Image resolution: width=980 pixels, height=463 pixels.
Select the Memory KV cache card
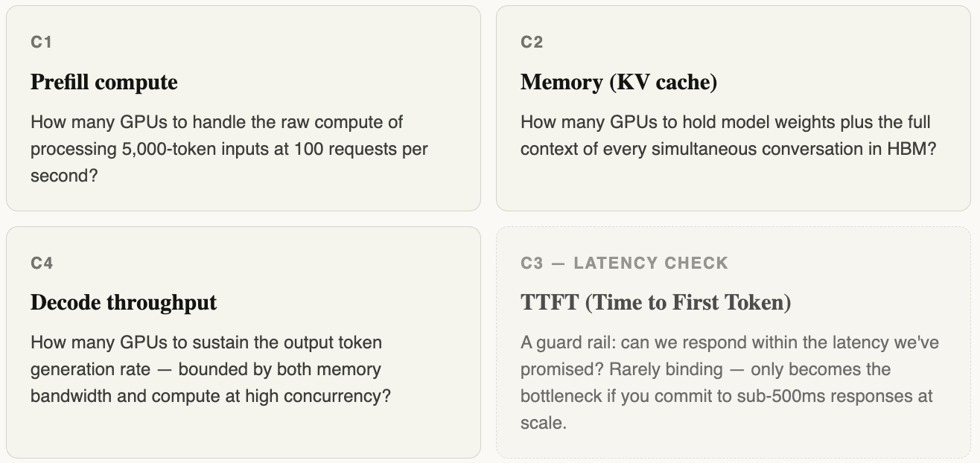point(734,109)
